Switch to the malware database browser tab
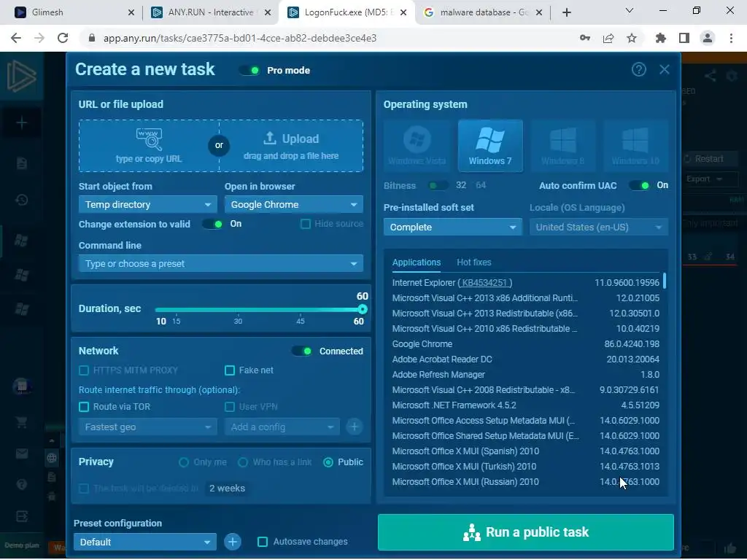Image resolution: width=747 pixels, height=560 pixels. [484, 12]
